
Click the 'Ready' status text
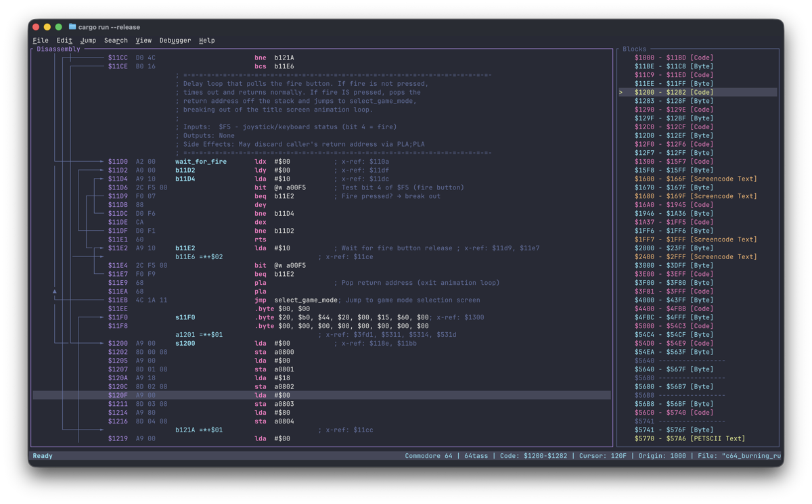pos(43,456)
